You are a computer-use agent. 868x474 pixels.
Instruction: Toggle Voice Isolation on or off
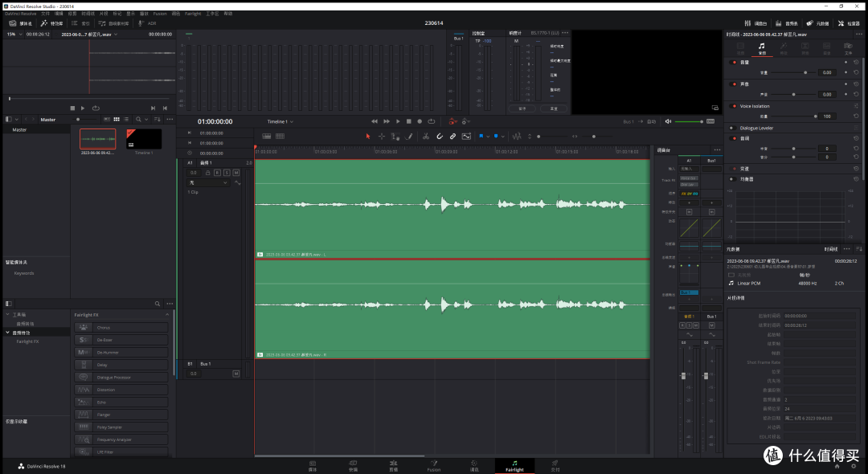[735, 106]
